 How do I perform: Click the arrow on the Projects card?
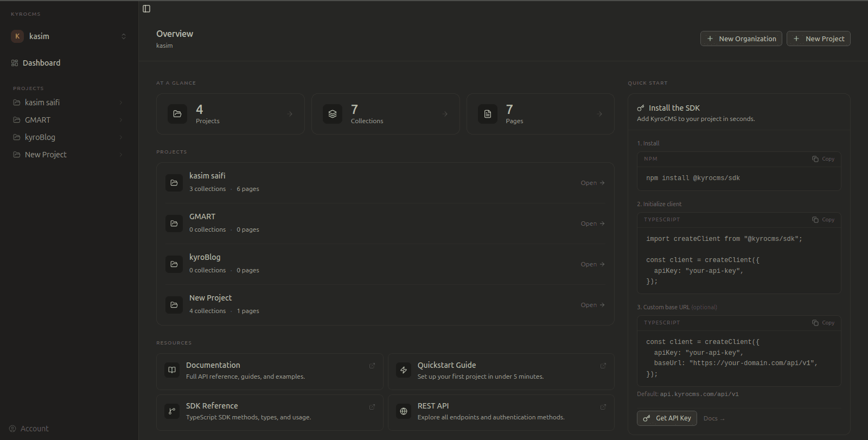[x=290, y=114]
